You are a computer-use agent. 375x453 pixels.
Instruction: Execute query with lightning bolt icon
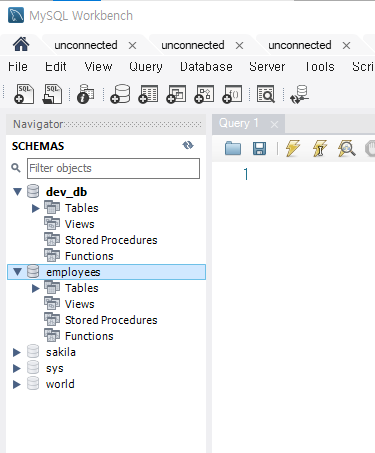(x=293, y=148)
